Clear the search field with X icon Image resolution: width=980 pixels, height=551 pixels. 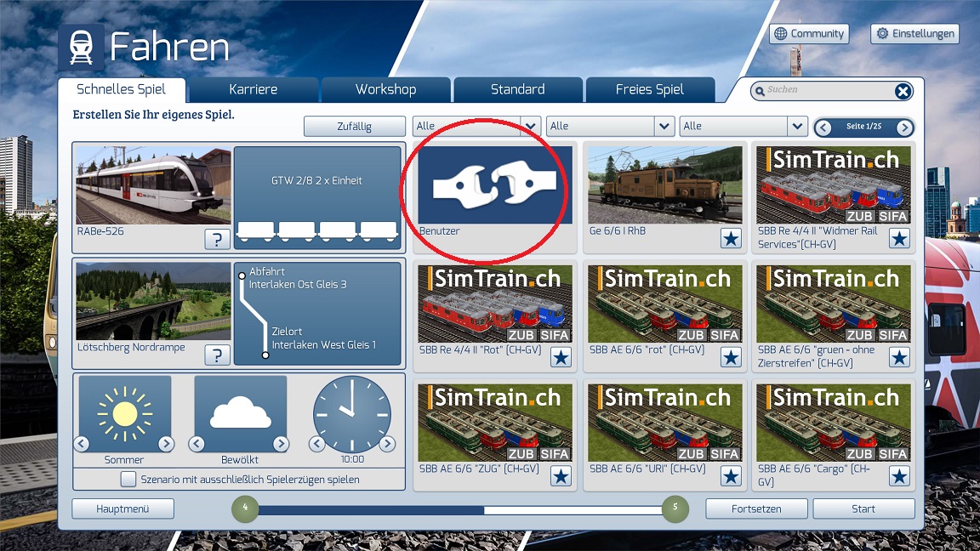[x=903, y=91]
